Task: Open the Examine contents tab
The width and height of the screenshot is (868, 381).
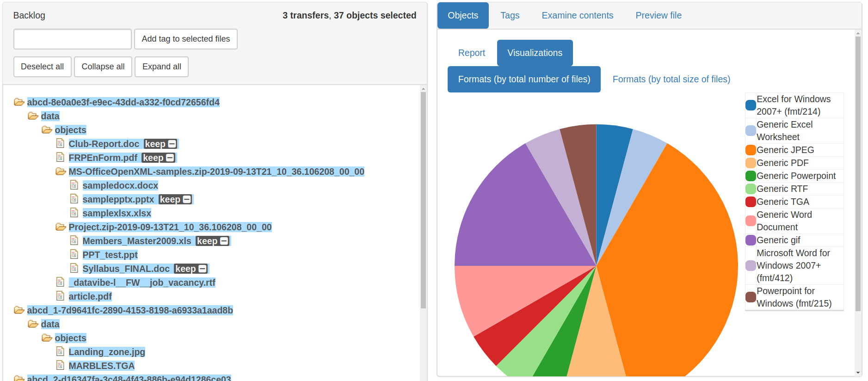Action: click(577, 15)
